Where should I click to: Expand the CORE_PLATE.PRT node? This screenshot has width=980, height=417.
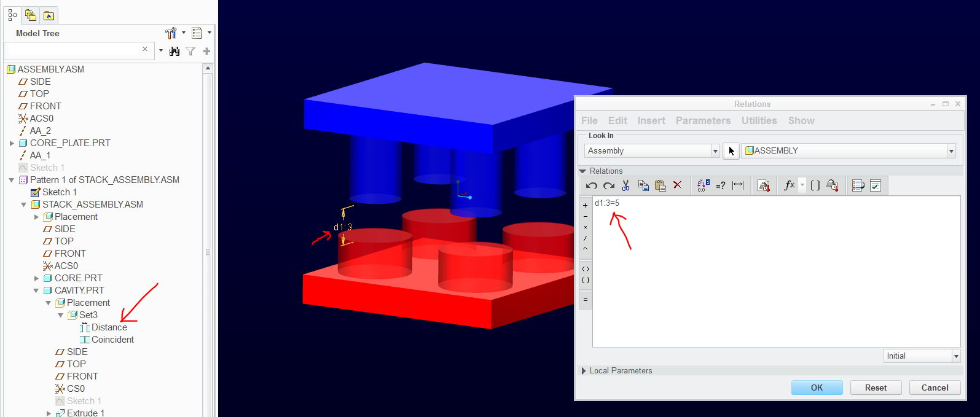12,143
